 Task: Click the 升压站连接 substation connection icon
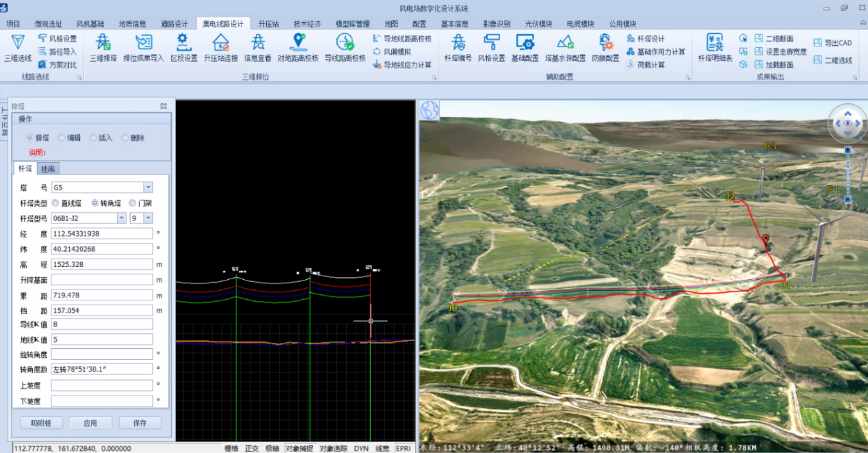coord(221,42)
